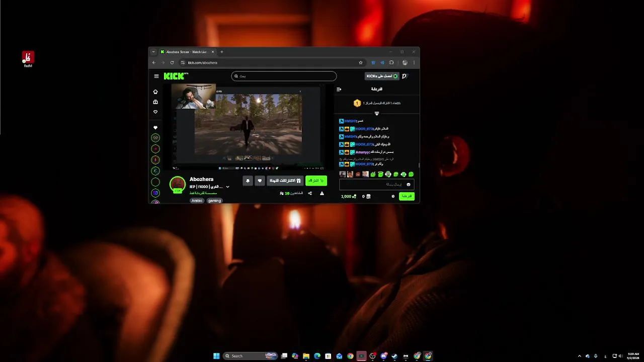Open File Explorer from the taskbar

pyautogui.click(x=306, y=356)
